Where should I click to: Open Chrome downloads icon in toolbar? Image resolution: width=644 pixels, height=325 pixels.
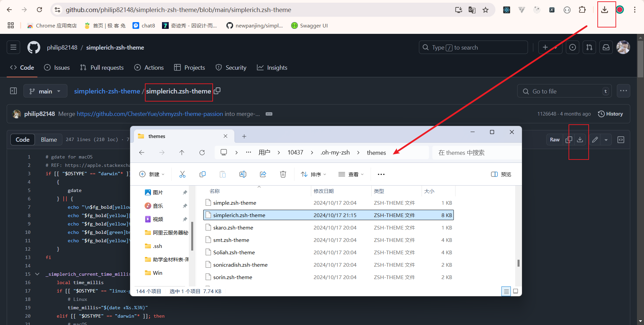[604, 10]
